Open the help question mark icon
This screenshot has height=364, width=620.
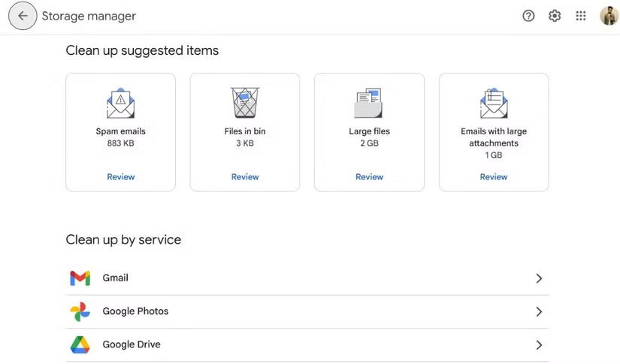tap(528, 16)
